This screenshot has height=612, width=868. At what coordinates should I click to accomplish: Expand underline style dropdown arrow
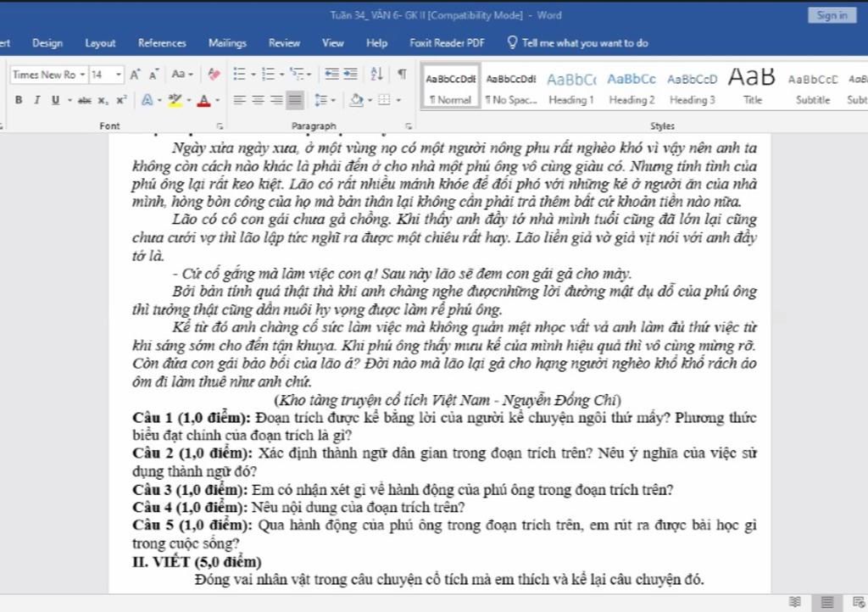(70, 100)
